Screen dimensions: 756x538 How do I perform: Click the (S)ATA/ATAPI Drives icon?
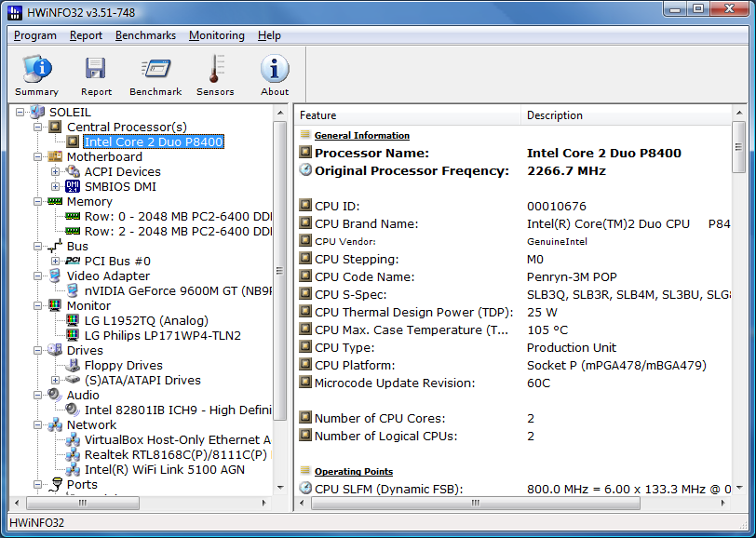[73, 380]
